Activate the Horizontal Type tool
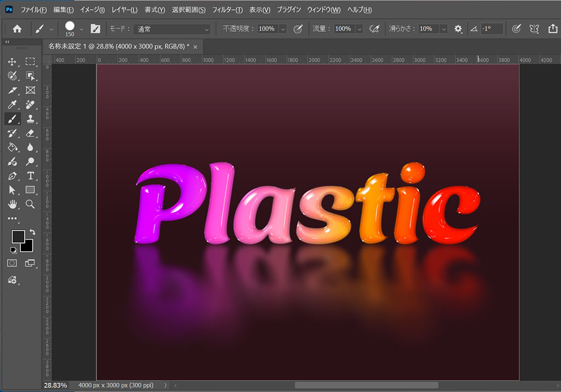Screen dimensions: 561x392 coord(31,175)
